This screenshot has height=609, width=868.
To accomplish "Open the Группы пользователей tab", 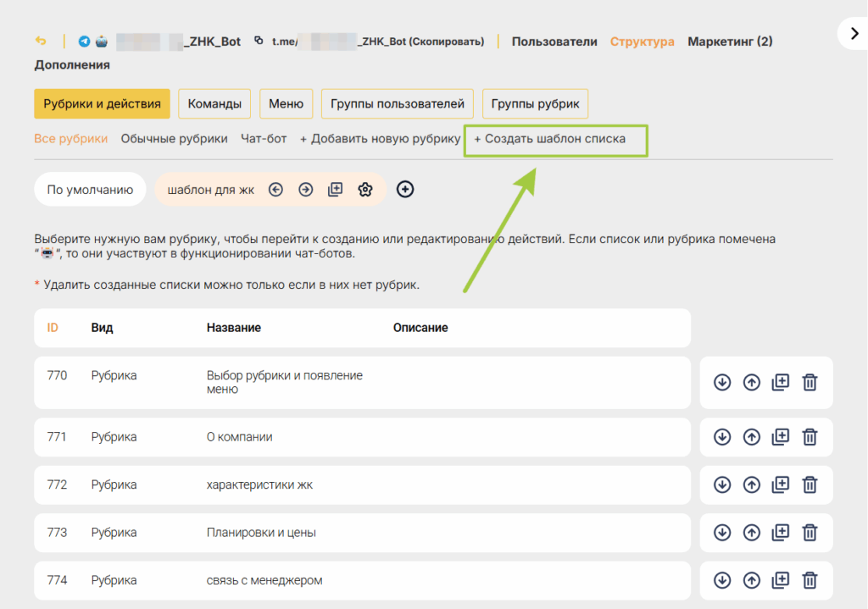I will [x=397, y=103].
